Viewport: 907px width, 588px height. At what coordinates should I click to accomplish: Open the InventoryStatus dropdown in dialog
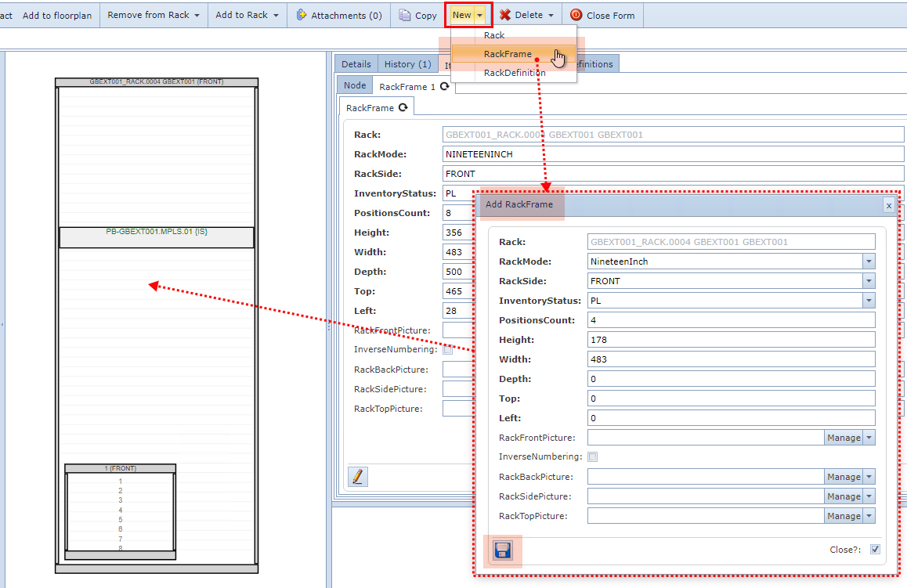869,301
